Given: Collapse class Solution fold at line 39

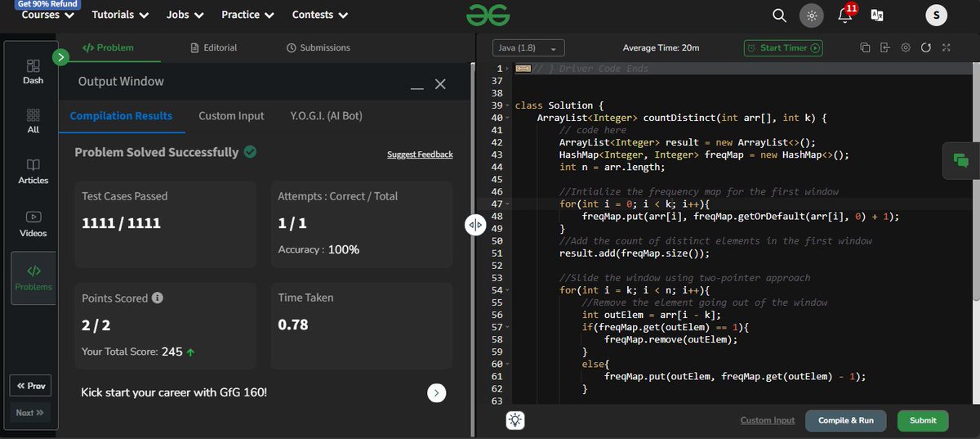Looking at the screenshot, I should [508, 106].
